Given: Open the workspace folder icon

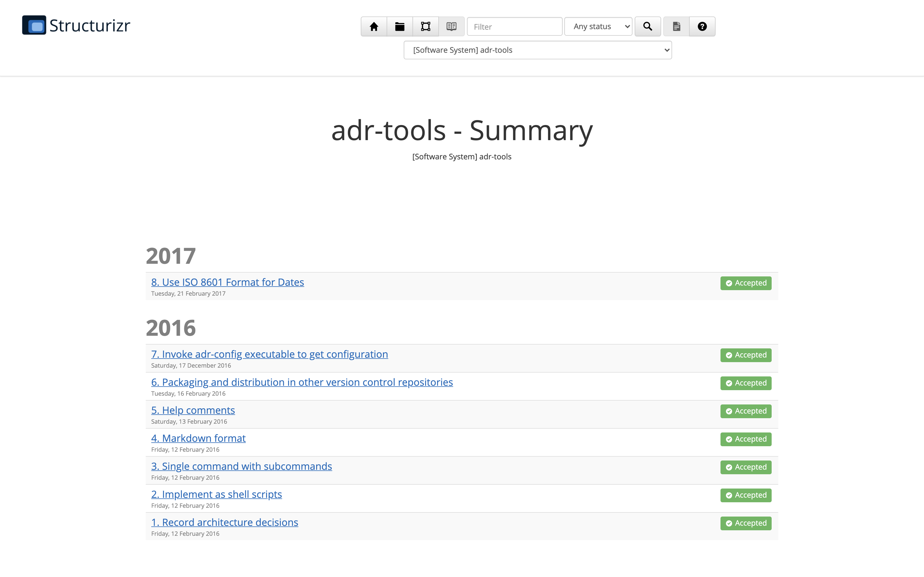Looking at the screenshot, I should [399, 26].
